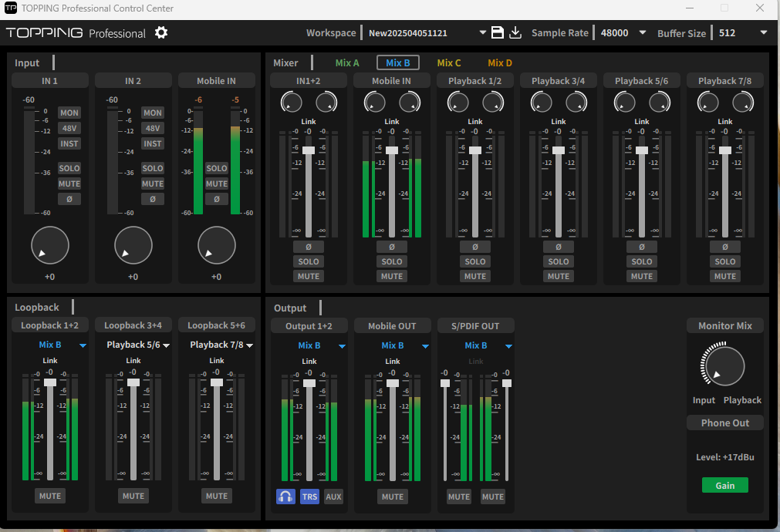Click the Monitor Mix knob
The image size is (780, 532).
pyautogui.click(x=724, y=365)
